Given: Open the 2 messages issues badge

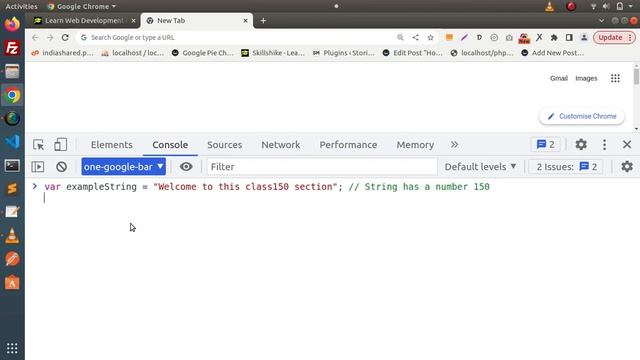Looking at the screenshot, I should (x=546, y=144).
